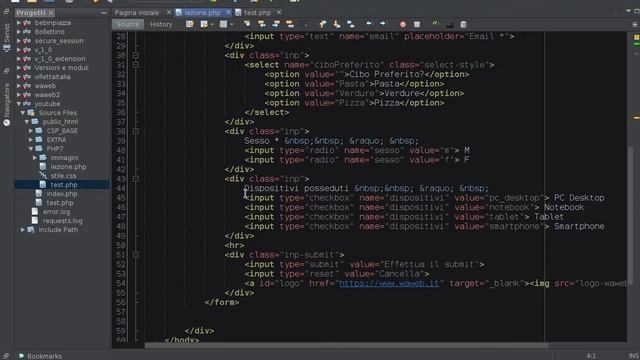Open dropdown arrow next to second toolbar icon
The height and width of the screenshot is (360, 640).
pyautogui.click(x=212, y=24)
